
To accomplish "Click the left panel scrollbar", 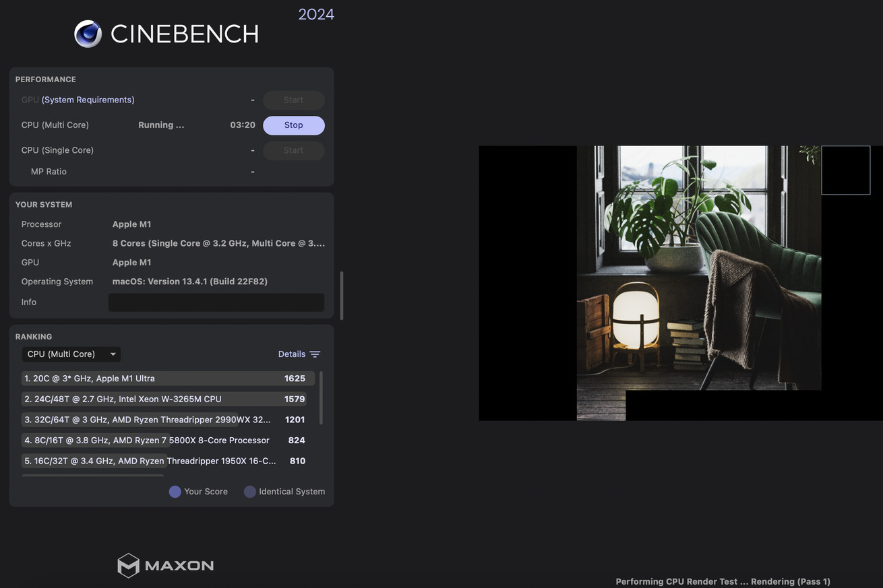I will [x=342, y=295].
